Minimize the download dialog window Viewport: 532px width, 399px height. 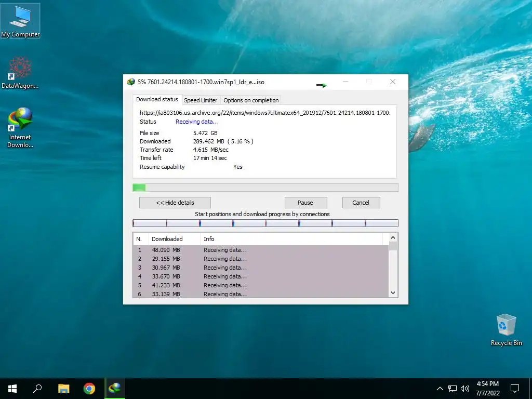(345, 82)
